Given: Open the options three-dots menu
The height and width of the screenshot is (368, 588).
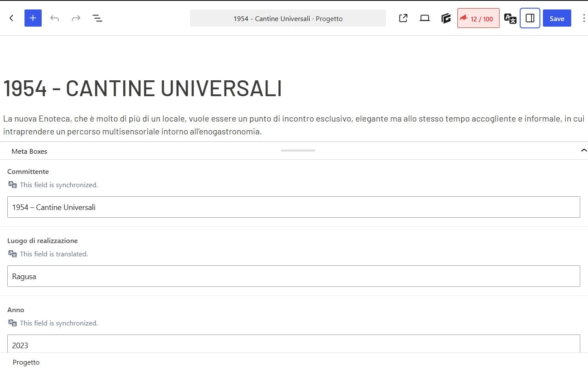Looking at the screenshot, I should 583,18.
